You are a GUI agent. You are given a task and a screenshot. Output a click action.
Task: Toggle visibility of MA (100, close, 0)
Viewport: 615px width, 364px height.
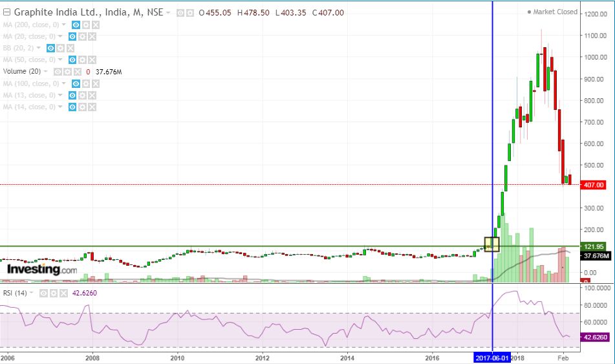(x=76, y=83)
